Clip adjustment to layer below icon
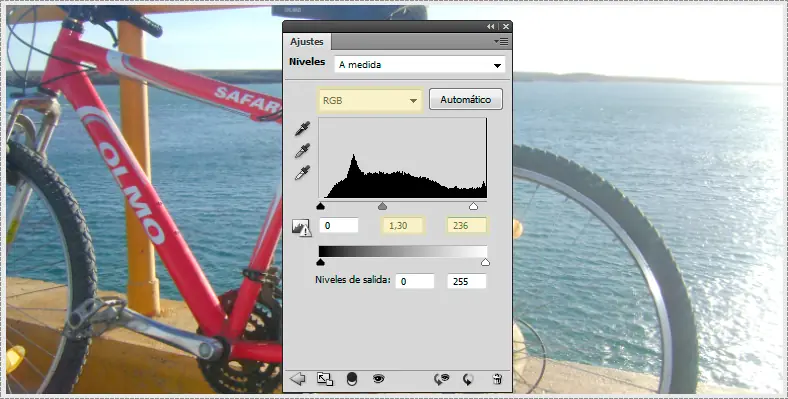788x399 pixels. [352, 379]
